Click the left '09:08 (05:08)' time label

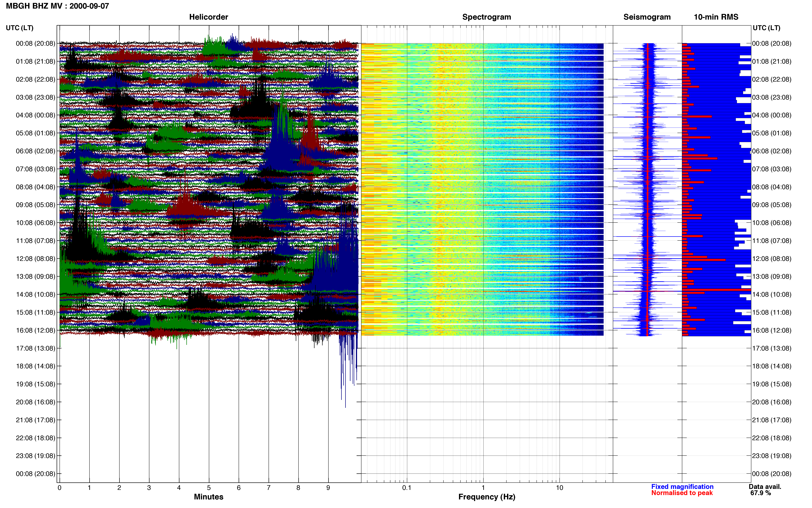pos(36,205)
